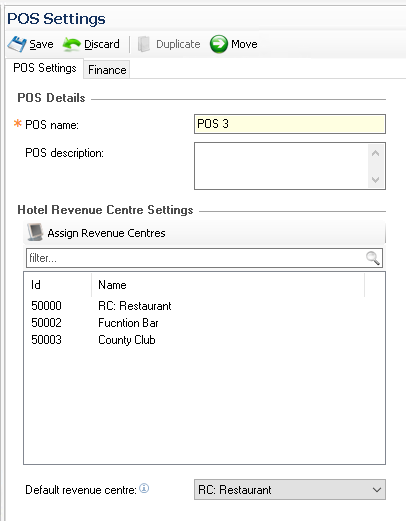Click the Save floppy disk icon
Viewport: 406px width, 521px height.
[17, 44]
